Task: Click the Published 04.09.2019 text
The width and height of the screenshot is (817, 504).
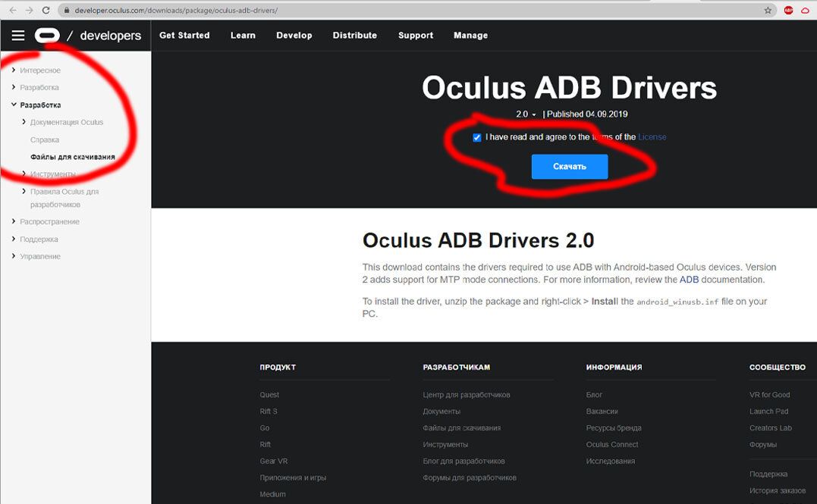Action: click(587, 114)
